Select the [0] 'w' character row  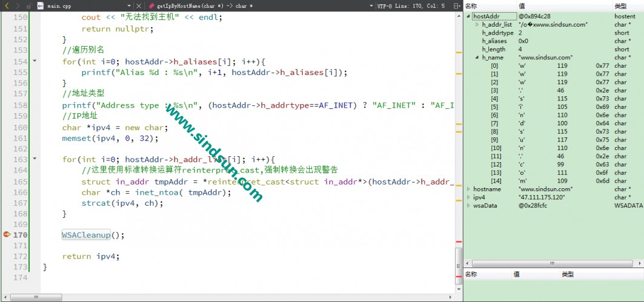[554, 65]
